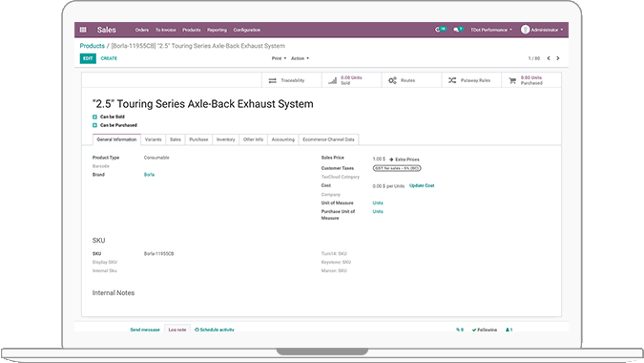Expand the Print dropdown
Viewport: 644px width, 363px height.
pyautogui.click(x=279, y=58)
